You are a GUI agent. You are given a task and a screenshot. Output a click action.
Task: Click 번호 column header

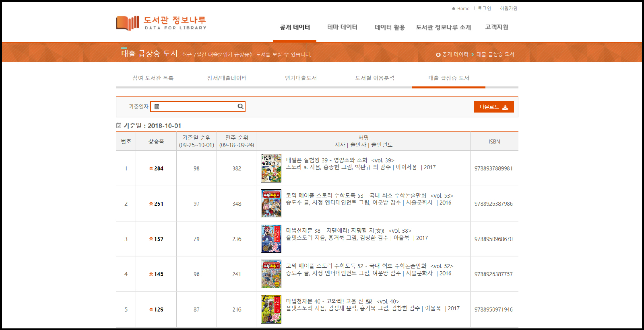(x=126, y=141)
